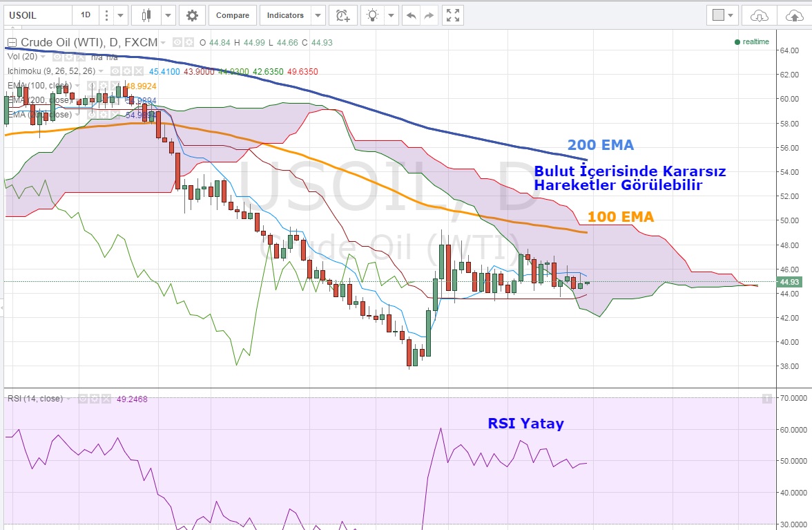The image size is (812, 530).
Task: Select the 1D interval button
Action: pyautogui.click(x=86, y=15)
